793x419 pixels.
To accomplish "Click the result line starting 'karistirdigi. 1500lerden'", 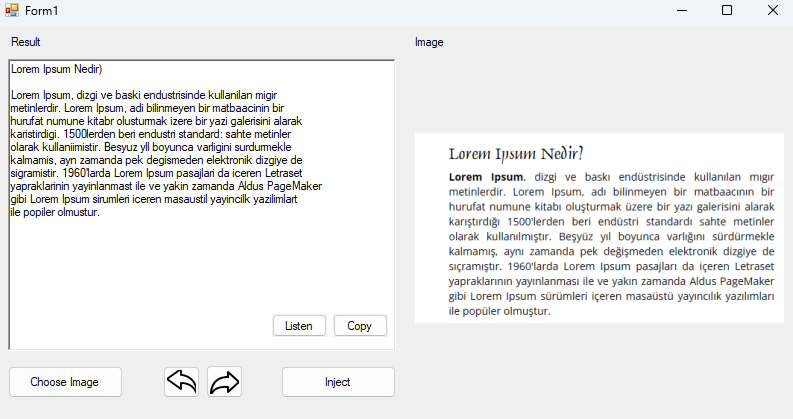I will tap(151, 134).
